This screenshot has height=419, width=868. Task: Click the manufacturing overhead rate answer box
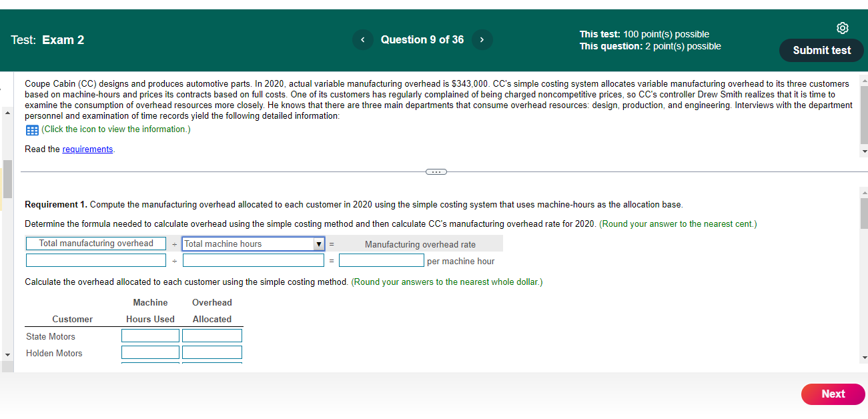[x=381, y=260]
